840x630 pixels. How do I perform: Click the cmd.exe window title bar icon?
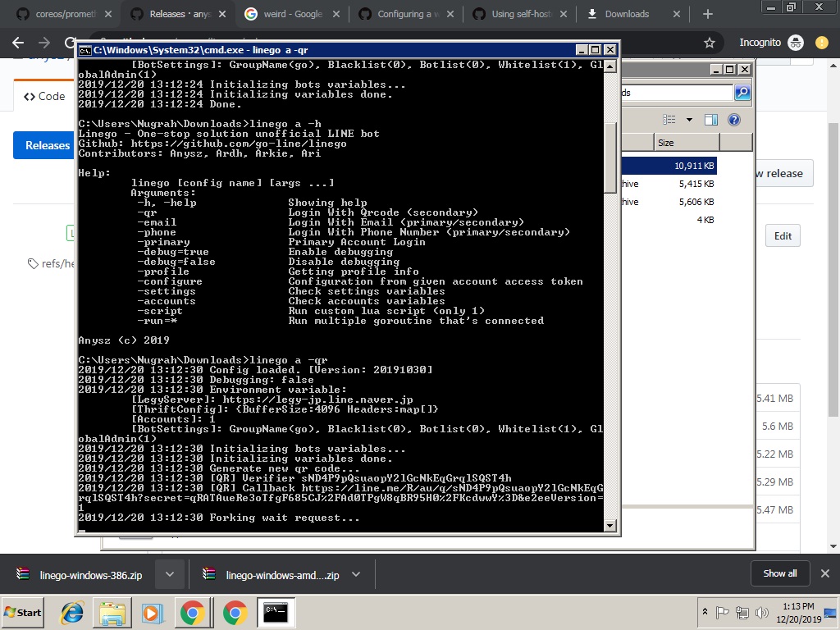tap(84, 50)
